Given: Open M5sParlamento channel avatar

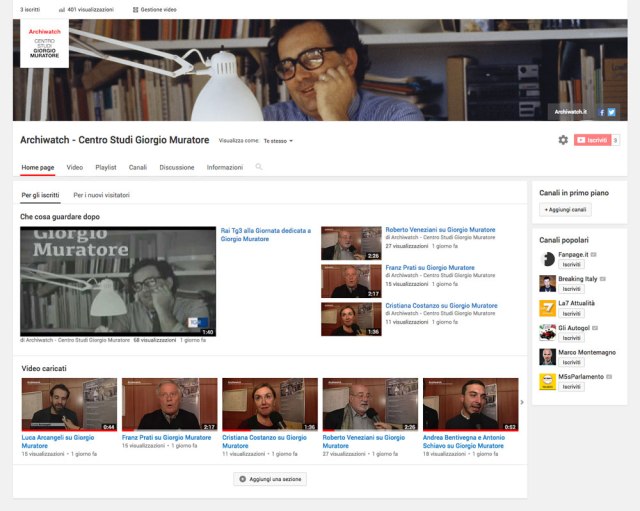Looking at the screenshot, I should pos(547,382).
